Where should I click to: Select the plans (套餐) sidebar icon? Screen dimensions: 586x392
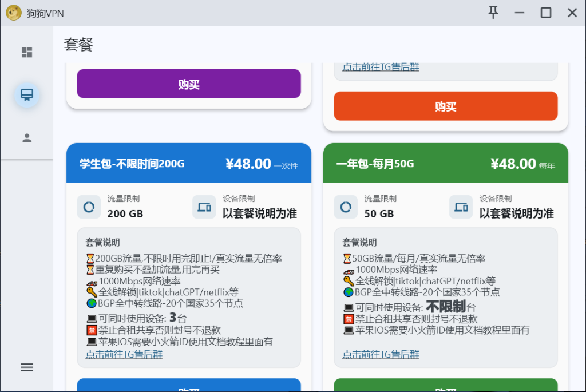(x=27, y=95)
